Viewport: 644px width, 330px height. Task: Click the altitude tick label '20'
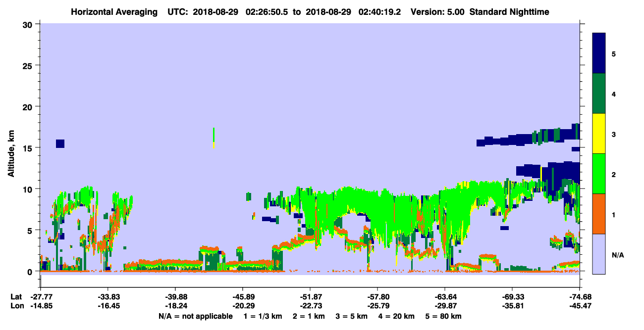29,106
